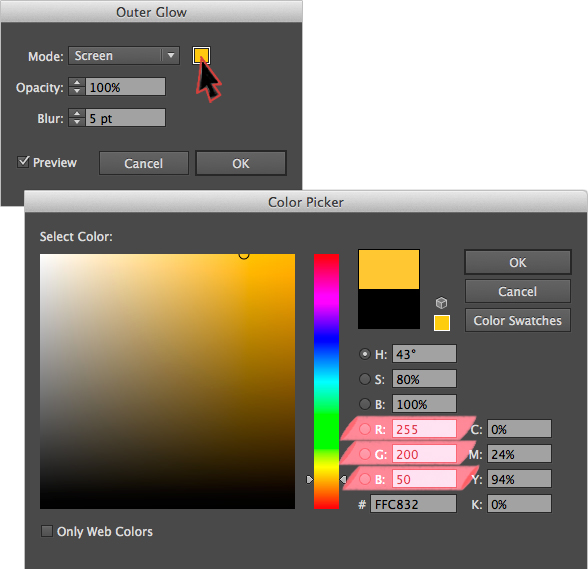Viewport: 588px width, 569px height.
Task: Click the small web-safe color swatch below cube
Action: tap(442, 323)
